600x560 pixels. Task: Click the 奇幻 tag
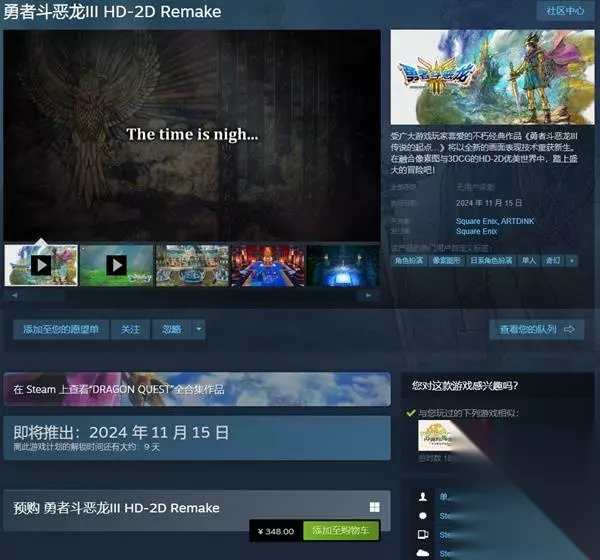[553, 261]
